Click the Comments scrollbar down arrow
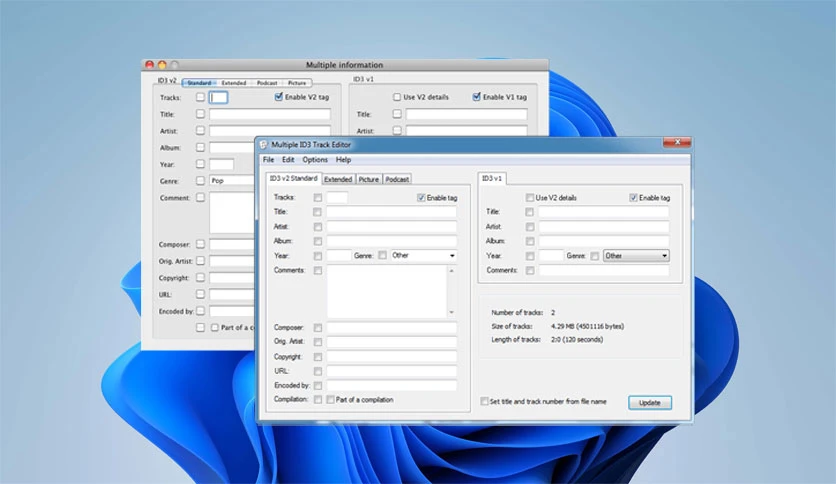Viewport: 836px width, 484px height. [452, 312]
